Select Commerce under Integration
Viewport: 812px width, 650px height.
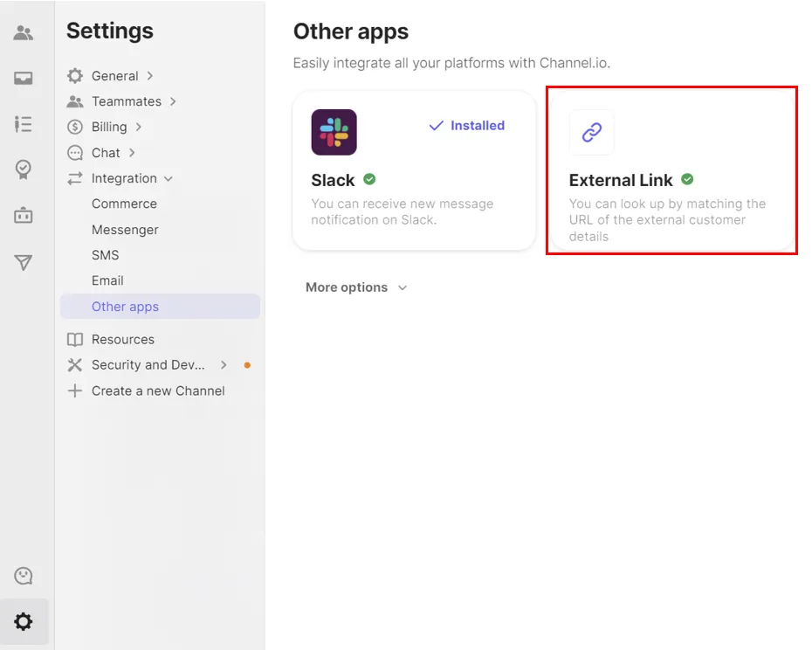[124, 204]
